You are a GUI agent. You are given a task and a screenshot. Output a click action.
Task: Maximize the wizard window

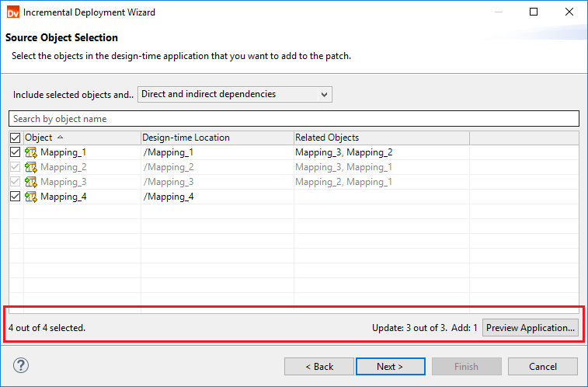(x=534, y=12)
